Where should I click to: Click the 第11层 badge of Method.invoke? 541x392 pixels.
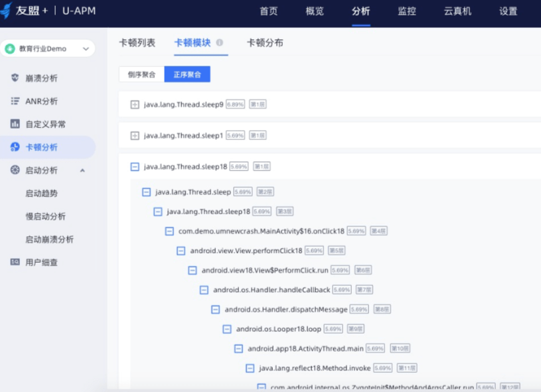pos(407,368)
